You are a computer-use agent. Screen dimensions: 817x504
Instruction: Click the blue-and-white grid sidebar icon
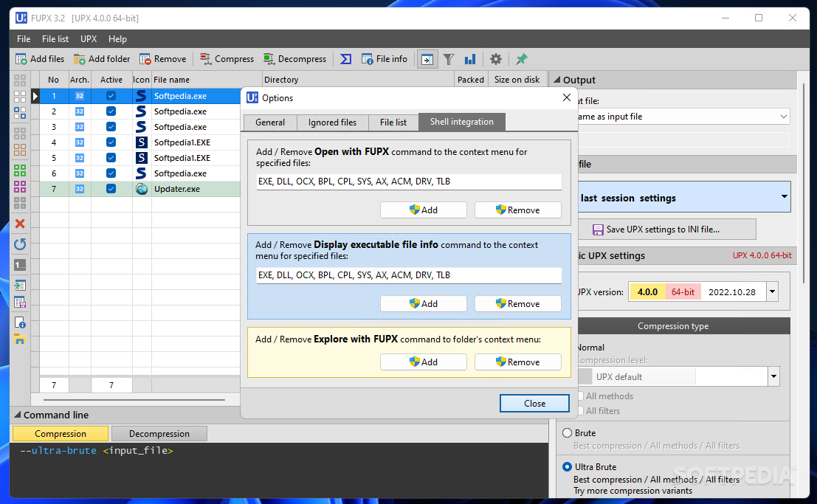tap(20, 113)
